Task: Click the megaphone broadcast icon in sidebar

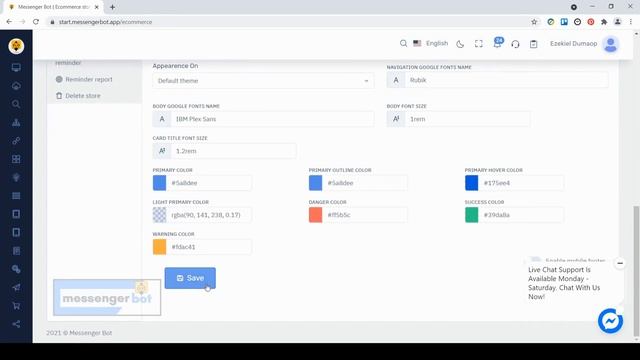Action: click(x=16, y=287)
